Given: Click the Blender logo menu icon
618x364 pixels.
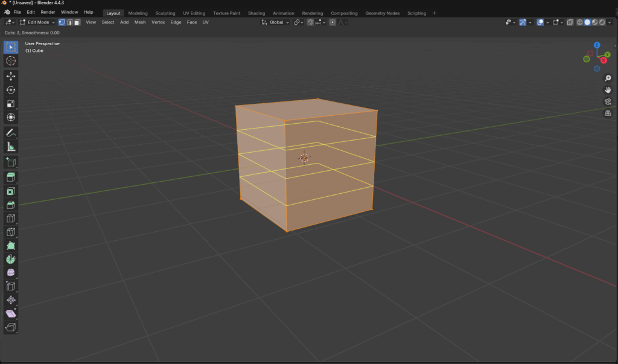Looking at the screenshot, I should pyautogui.click(x=7, y=12).
